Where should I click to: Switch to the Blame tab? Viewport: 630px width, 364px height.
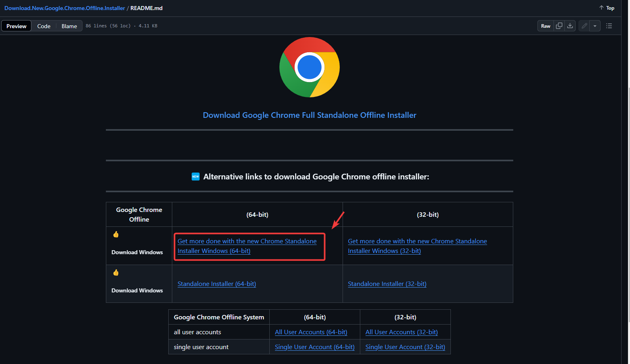click(69, 26)
